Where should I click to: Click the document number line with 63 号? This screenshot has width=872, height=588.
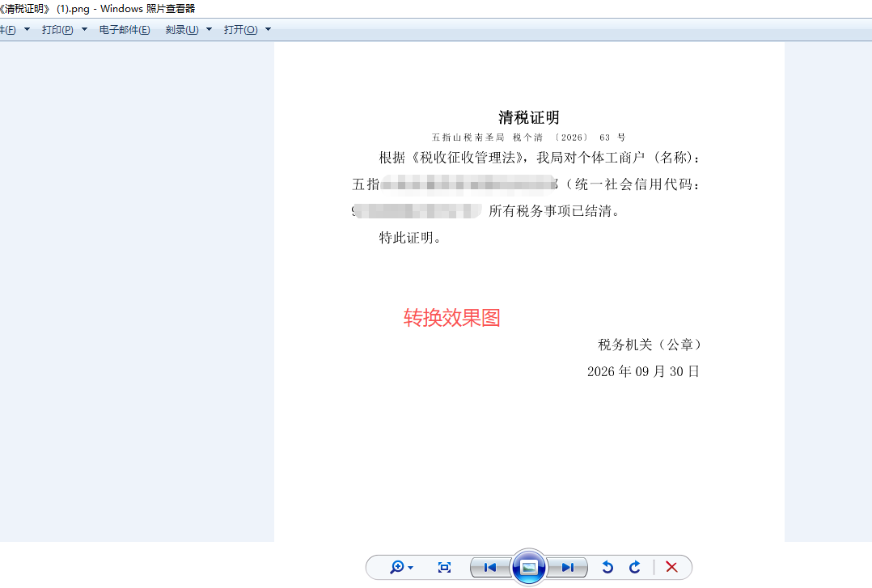pyautogui.click(x=528, y=137)
